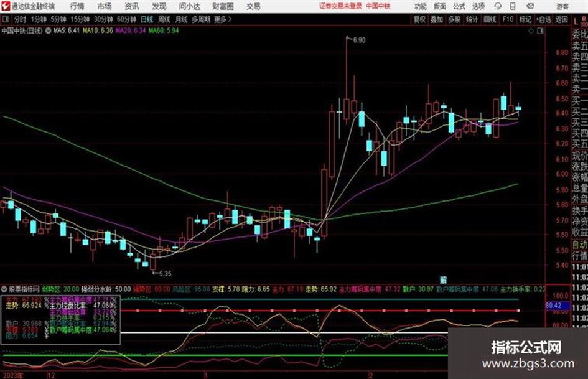Image resolution: width=588 pixels, height=379 pixels.
Task: Switch to the 1分钟 period tab
Action: pyautogui.click(x=39, y=19)
